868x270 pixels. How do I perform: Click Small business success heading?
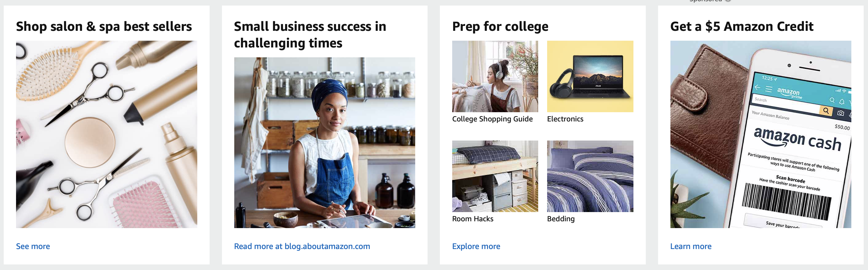coord(310,35)
